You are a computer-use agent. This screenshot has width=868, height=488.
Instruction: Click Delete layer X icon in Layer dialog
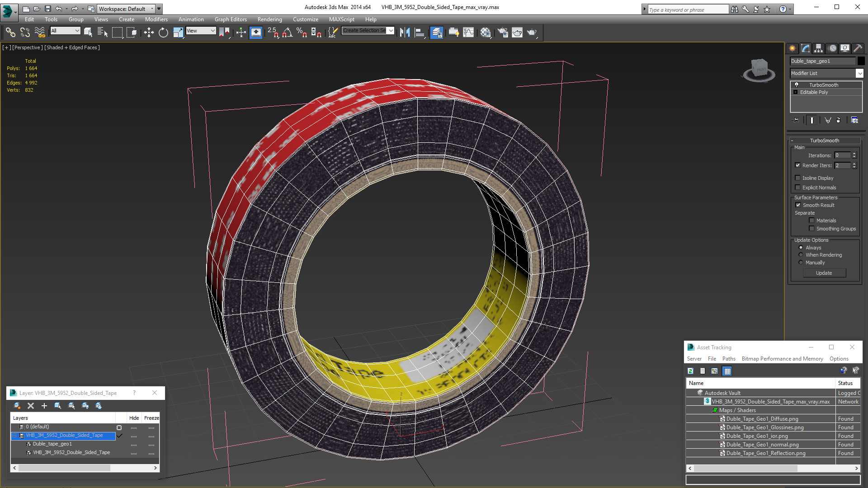31,405
